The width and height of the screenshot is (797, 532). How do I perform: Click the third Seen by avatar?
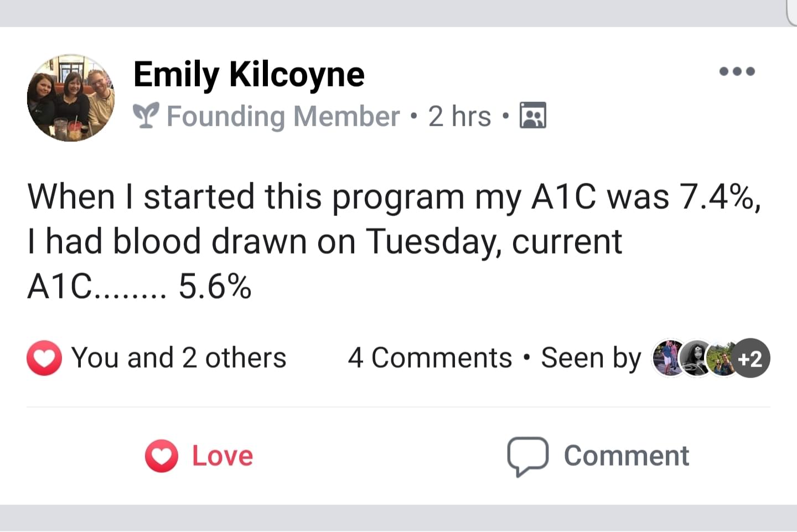tap(722, 358)
